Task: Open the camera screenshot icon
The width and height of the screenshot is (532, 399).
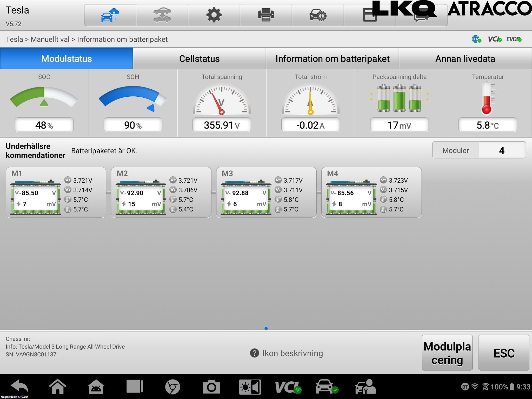Action: click(211, 387)
